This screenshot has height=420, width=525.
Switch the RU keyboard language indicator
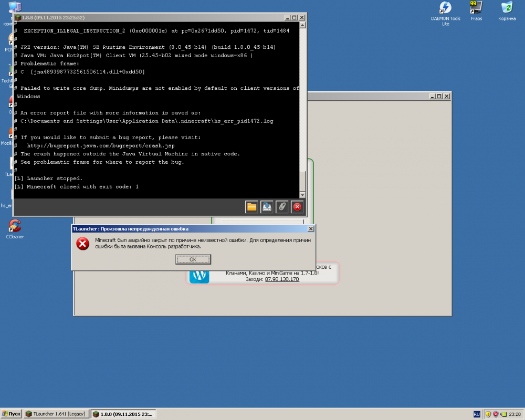click(477, 414)
